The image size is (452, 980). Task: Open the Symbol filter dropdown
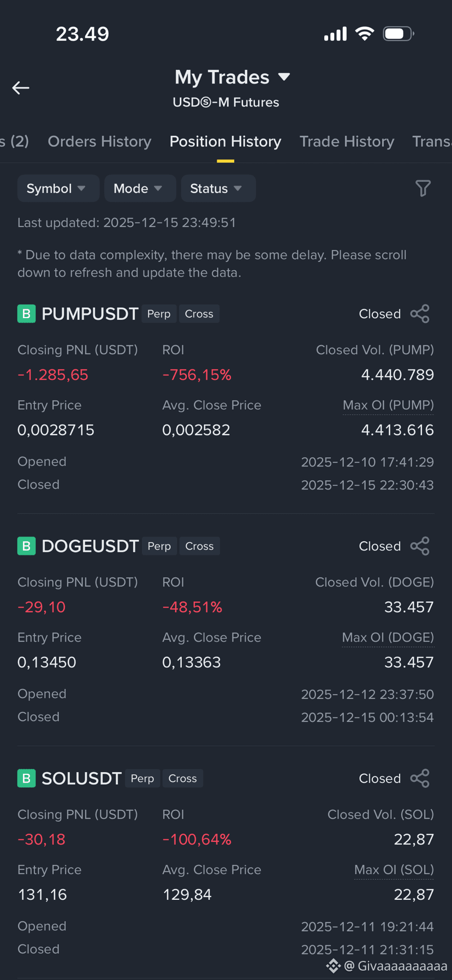(x=58, y=188)
